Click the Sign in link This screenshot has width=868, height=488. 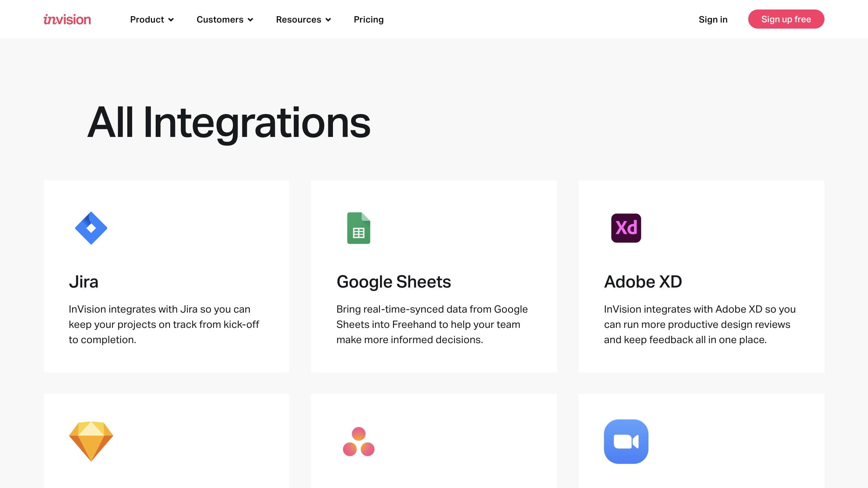pyautogui.click(x=713, y=20)
